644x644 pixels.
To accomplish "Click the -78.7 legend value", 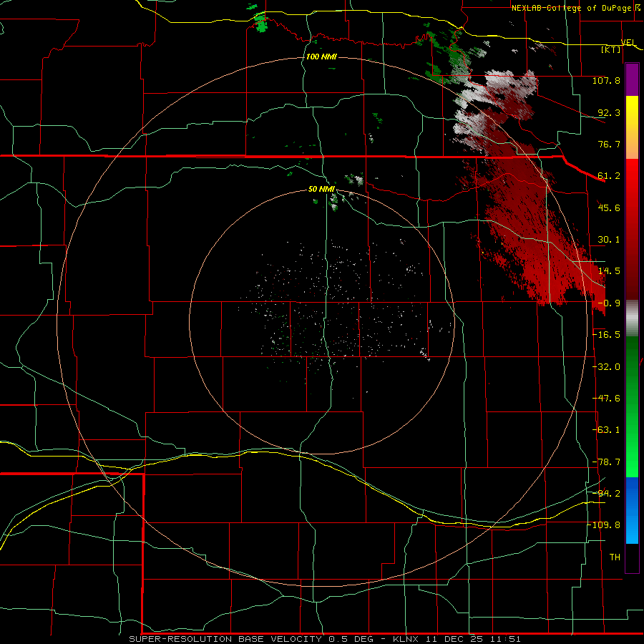I will click(x=606, y=462).
